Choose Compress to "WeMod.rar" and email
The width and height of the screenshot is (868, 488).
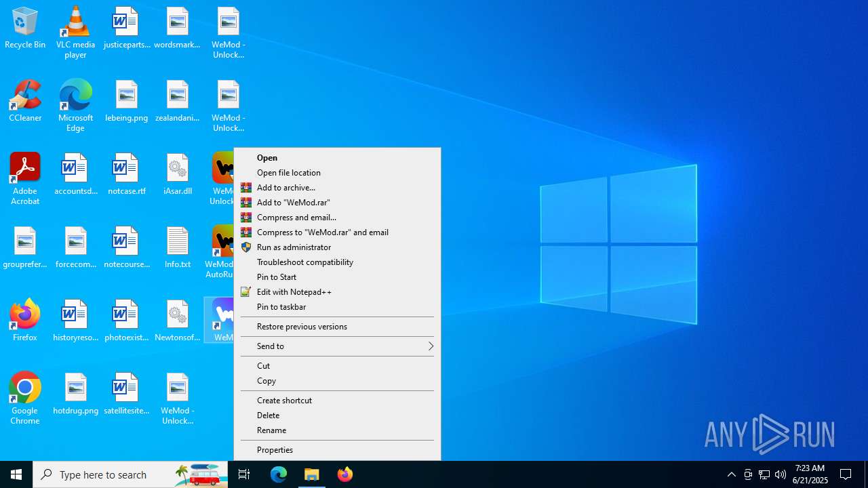337,232
